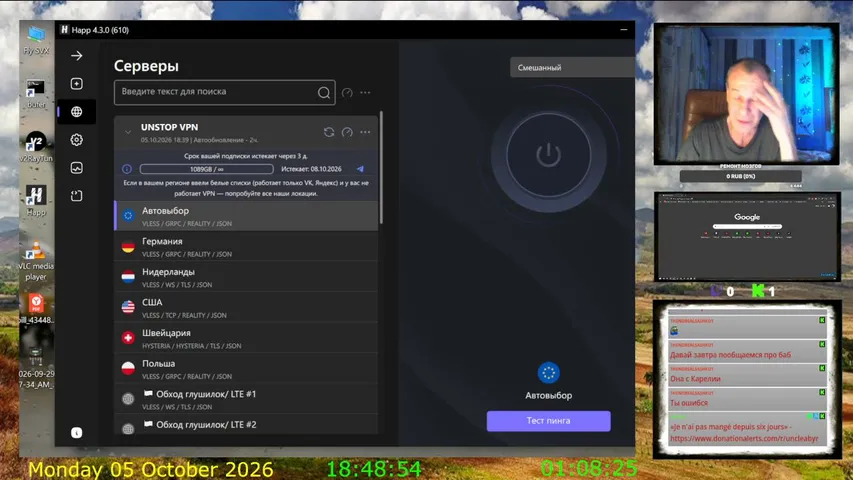Select Обход глушилок/ LTE #2 server
Viewport: 853px width, 480px height.
[x=246, y=424]
